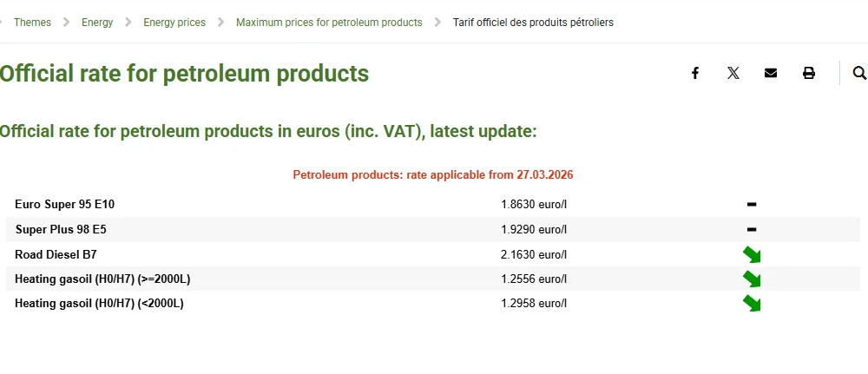This screenshot has width=868, height=374.
Task: Click Euro Super 95 E10 unchanged dash
Action: point(752,205)
